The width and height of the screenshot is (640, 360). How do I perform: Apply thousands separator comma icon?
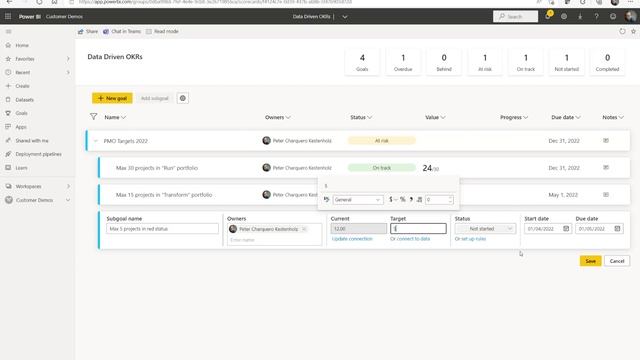[411, 199]
